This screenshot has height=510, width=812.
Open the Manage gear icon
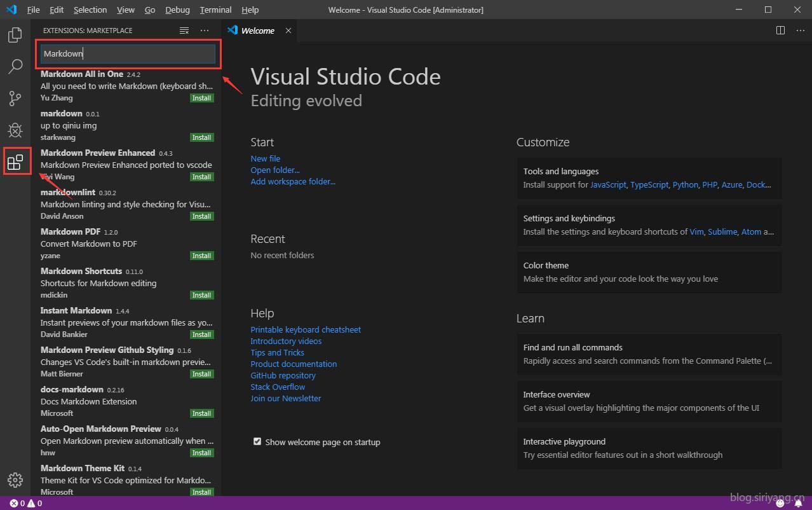15,480
